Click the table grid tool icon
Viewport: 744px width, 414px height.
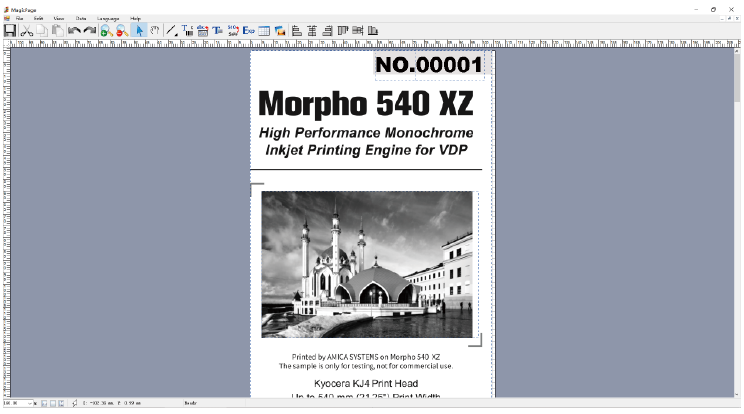tap(264, 31)
